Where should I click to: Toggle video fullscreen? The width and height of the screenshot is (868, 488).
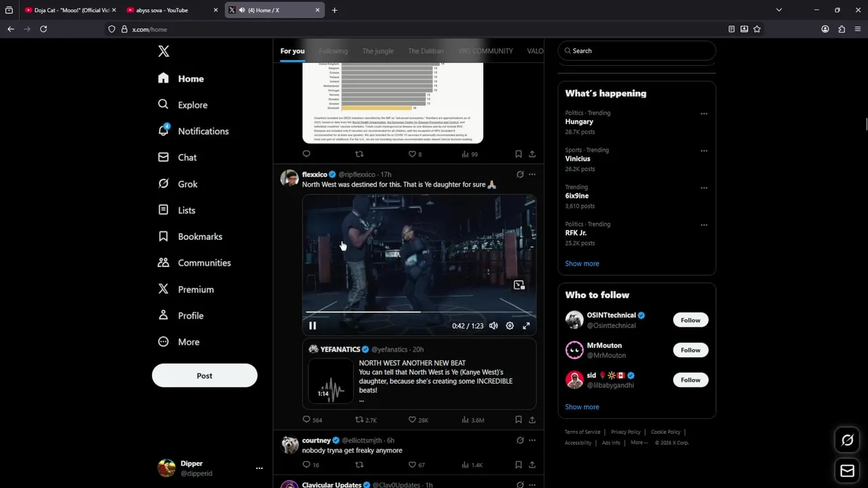tap(526, 326)
